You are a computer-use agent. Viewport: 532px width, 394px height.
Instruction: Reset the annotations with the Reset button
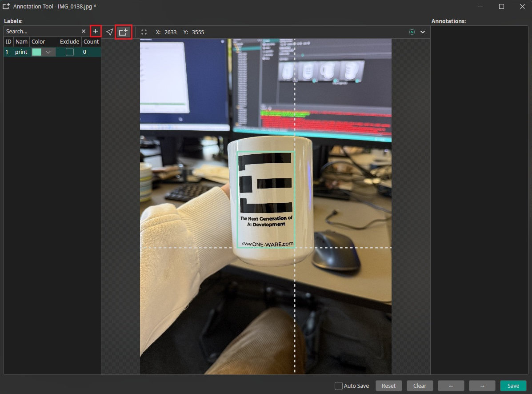point(388,386)
